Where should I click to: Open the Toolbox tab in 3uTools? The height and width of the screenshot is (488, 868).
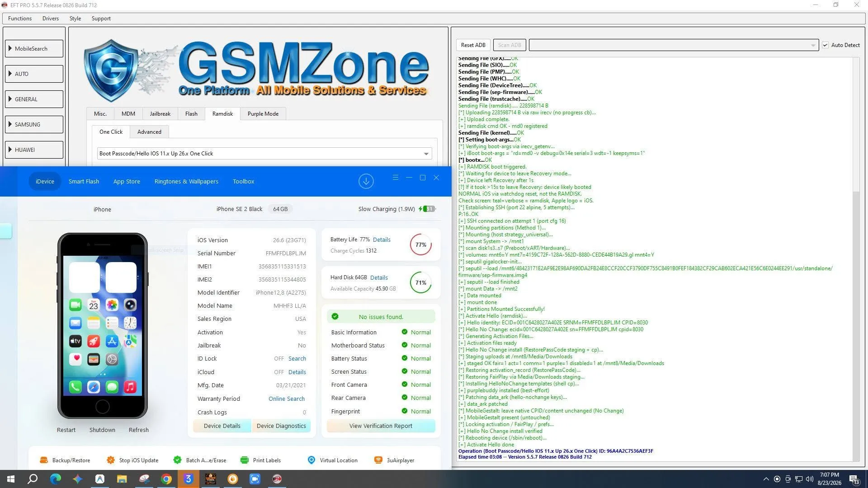pos(243,181)
